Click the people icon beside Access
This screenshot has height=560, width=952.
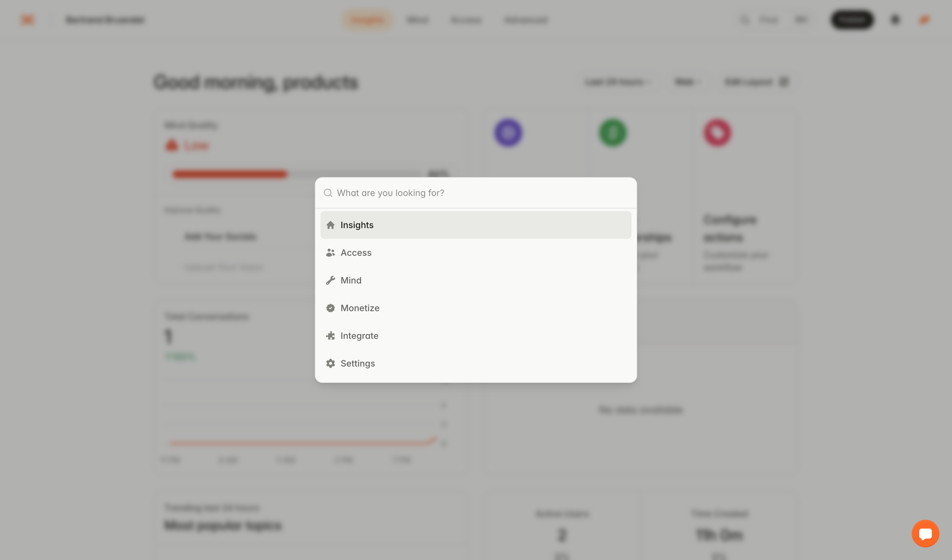click(x=330, y=253)
